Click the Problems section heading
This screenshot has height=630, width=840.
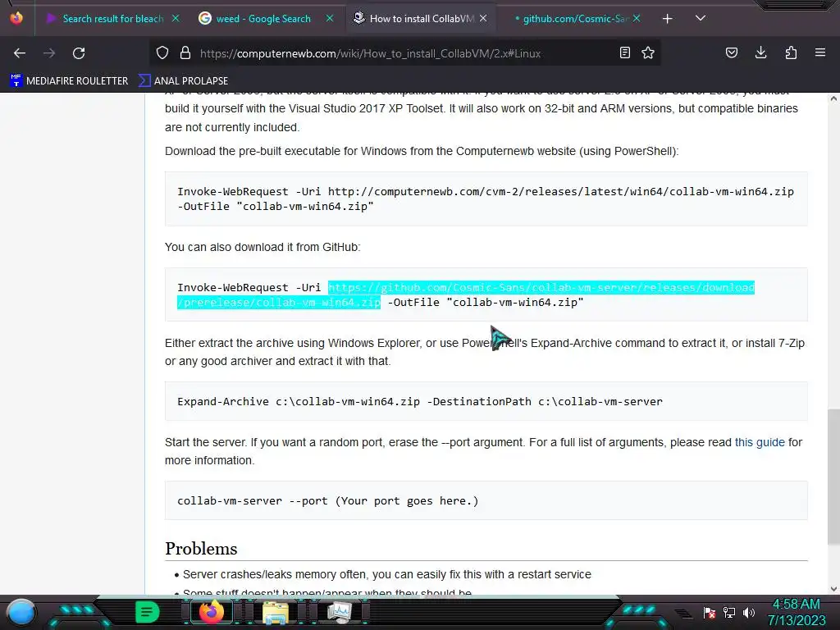pos(201,549)
